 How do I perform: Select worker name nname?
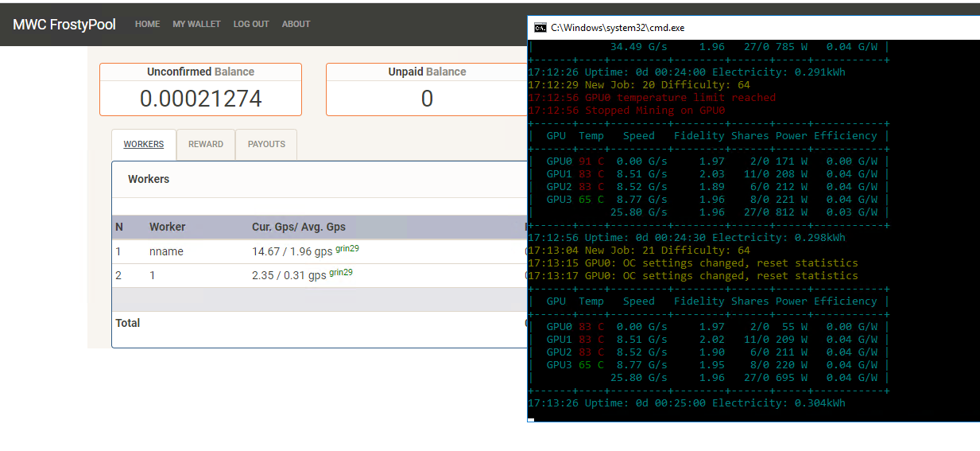[166, 251]
